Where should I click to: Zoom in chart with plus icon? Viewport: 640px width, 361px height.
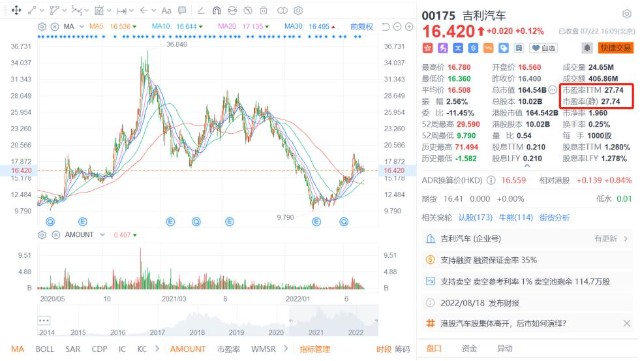click(x=409, y=27)
